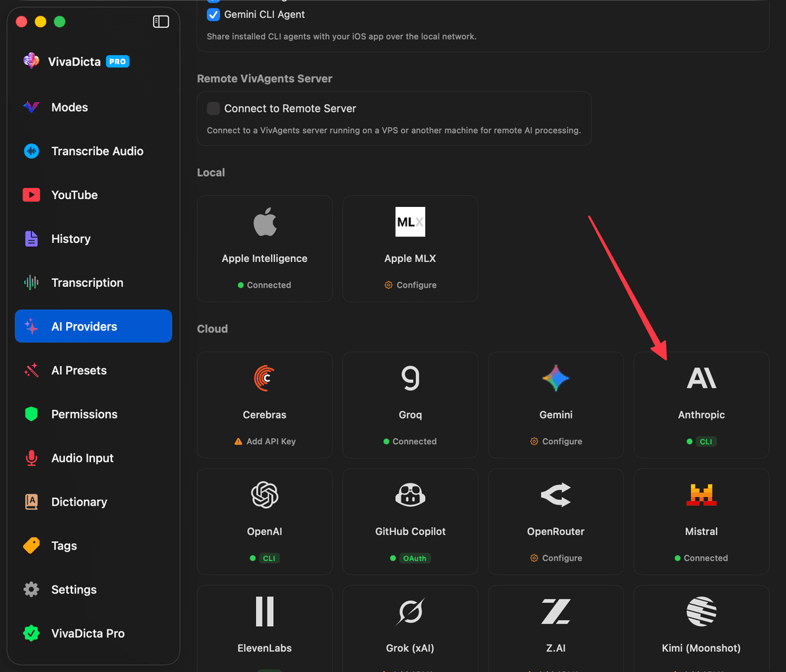
Task: Open Configure for Gemini
Action: coord(555,441)
